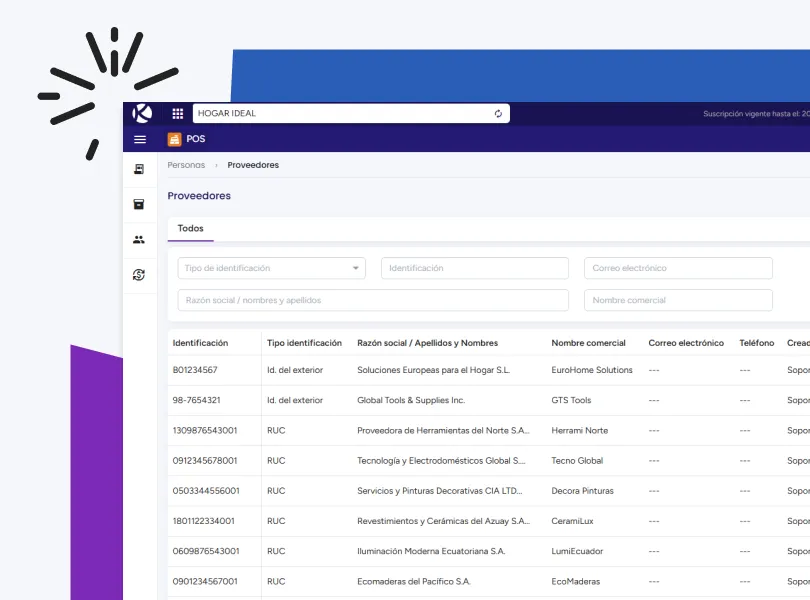Click the refresh icon beside HOGAR IDEAL
The height and width of the screenshot is (600, 810).
[497, 114]
